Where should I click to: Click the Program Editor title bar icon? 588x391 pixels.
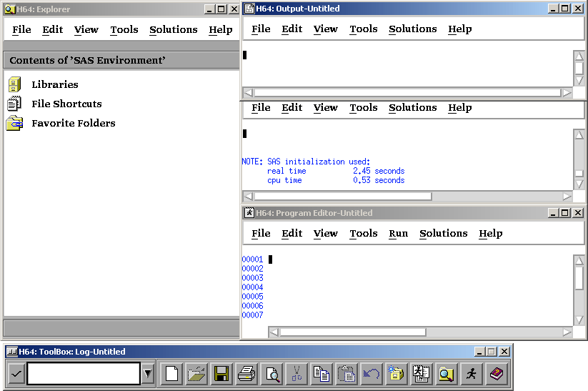(249, 213)
